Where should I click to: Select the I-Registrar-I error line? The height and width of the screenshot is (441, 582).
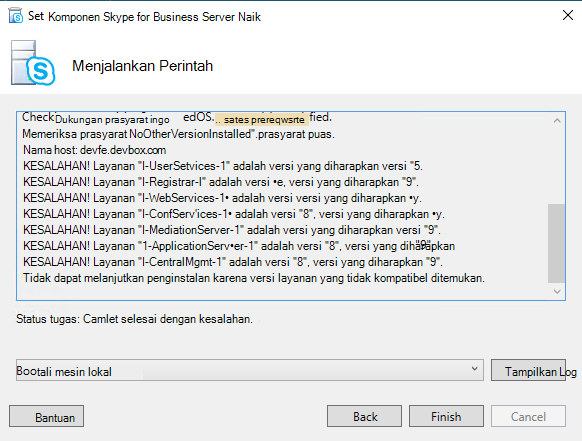click(x=220, y=182)
